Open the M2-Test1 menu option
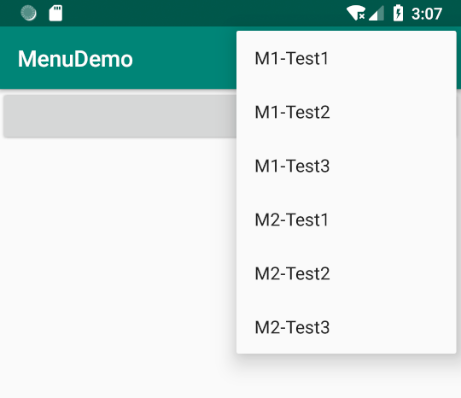The image size is (461, 398). click(346, 220)
